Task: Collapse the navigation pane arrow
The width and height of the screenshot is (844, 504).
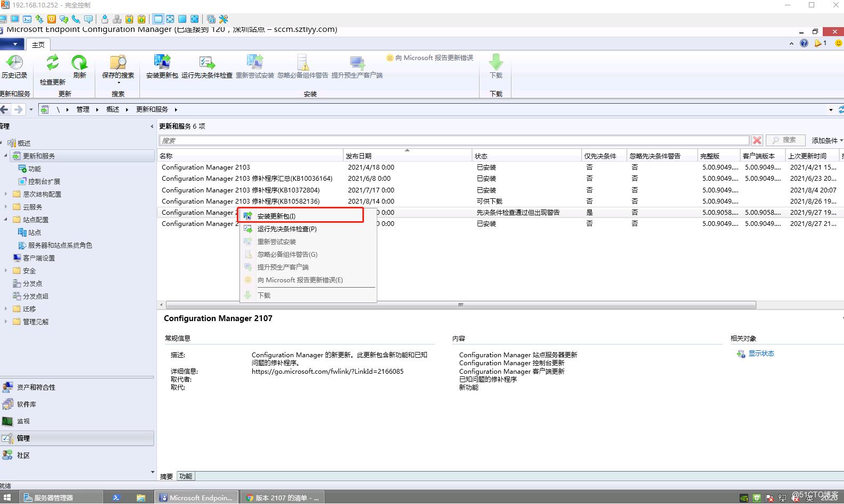Action: 152,127
